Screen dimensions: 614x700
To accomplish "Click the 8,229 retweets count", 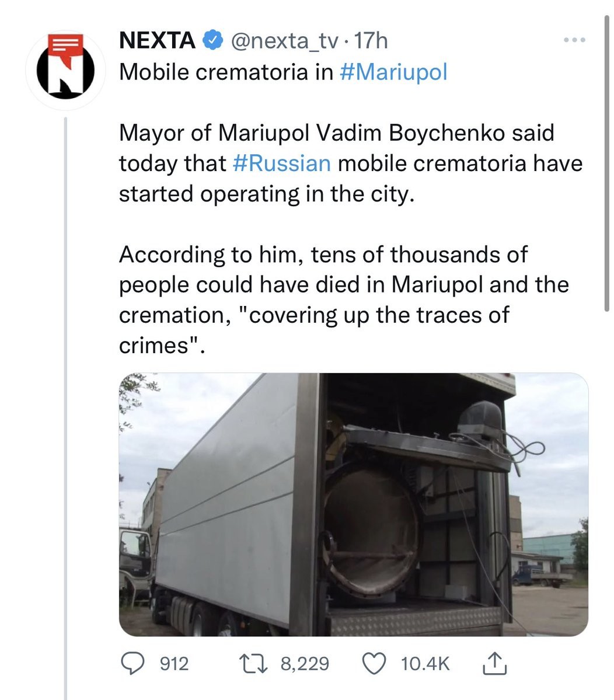I will (305, 663).
